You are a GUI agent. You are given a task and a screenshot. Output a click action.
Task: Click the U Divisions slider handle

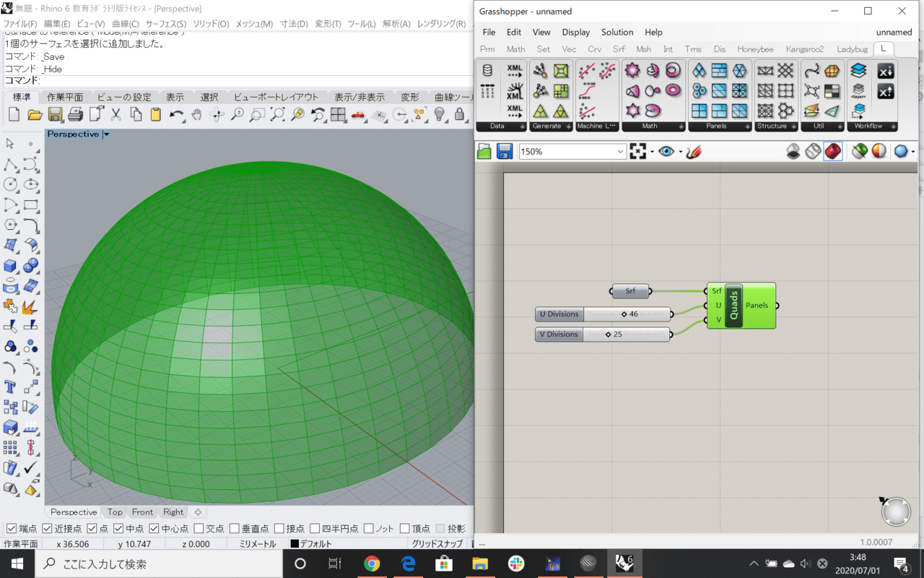click(x=624, y=314)
